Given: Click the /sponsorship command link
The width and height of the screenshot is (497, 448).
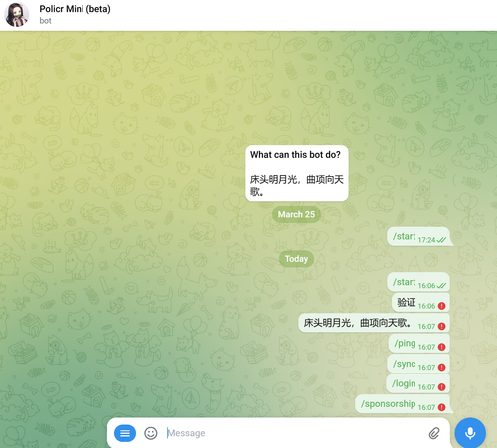Looking at the screenshot, I should click(x=388, y=404).
